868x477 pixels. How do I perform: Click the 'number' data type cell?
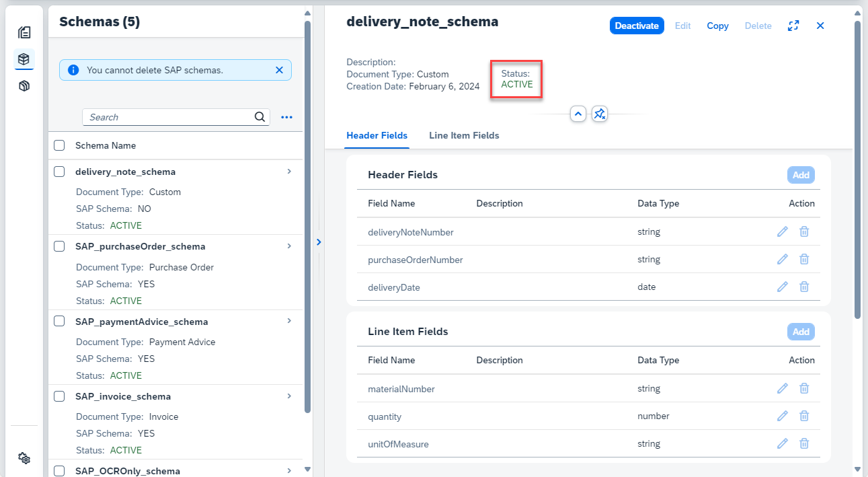pos(654,416)
